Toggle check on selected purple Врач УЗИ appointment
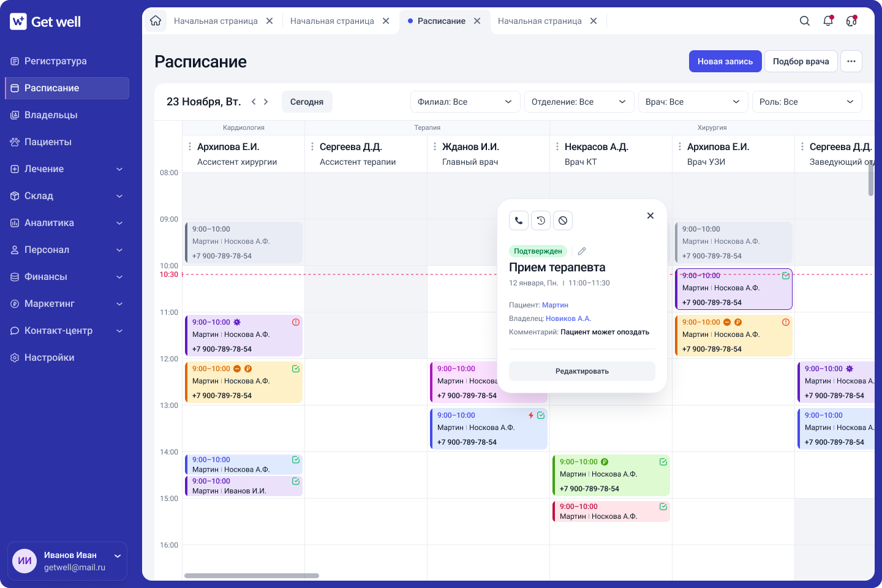 786,276
